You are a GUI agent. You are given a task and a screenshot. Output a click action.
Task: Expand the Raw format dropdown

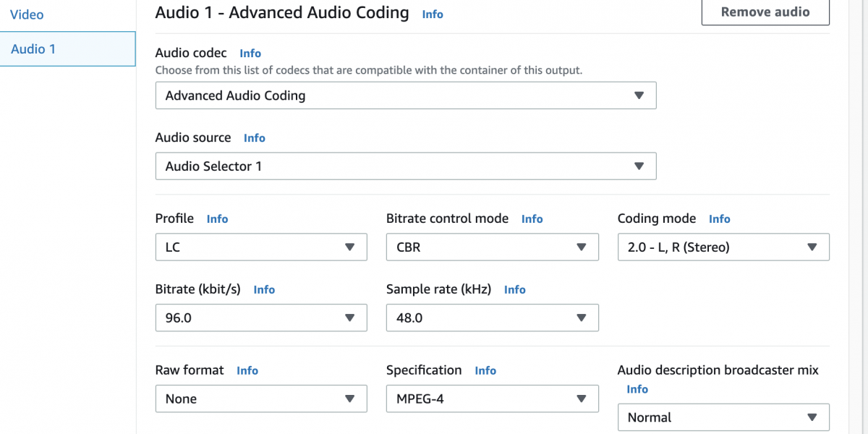pyautogui.click(x=261, y=399)
